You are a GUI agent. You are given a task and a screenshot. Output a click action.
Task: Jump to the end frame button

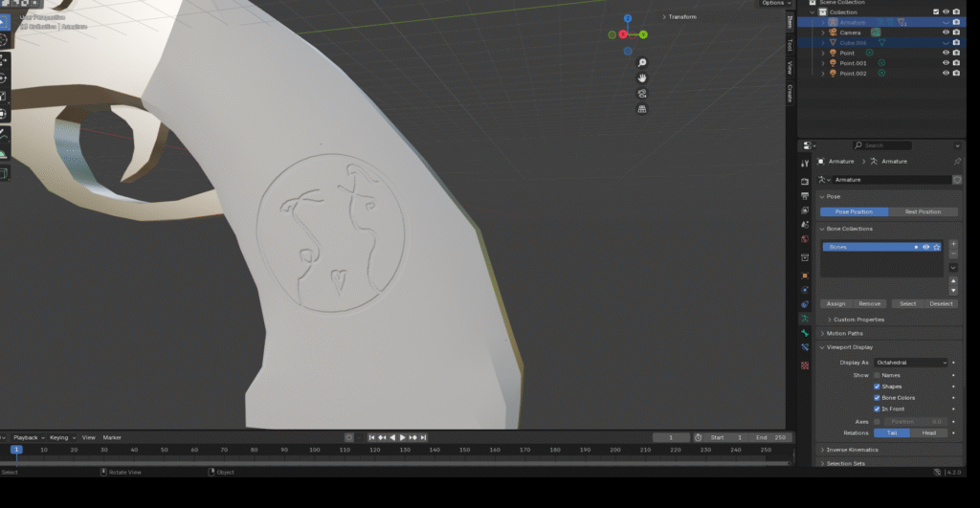pyautogui.click(x=422, y=437)
